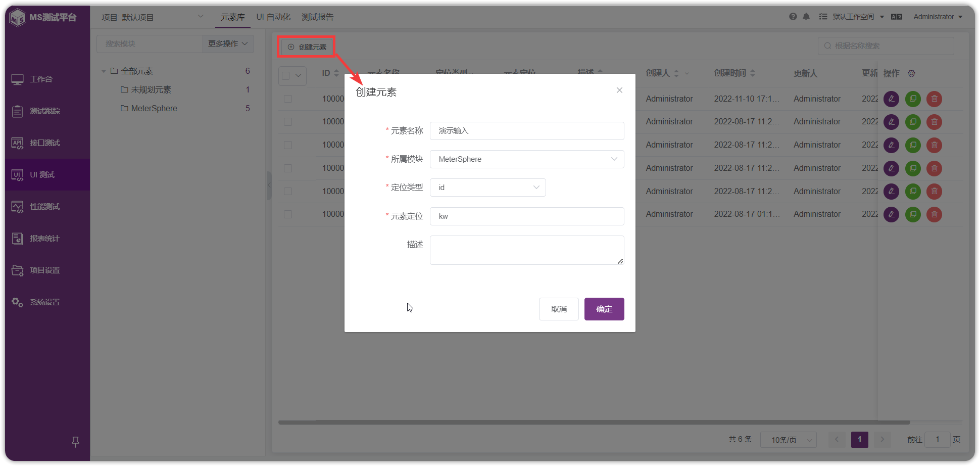Screen dimensions: 980x466
Task: Click the pin icon at sidebar bottom
Action: [75, 442]
